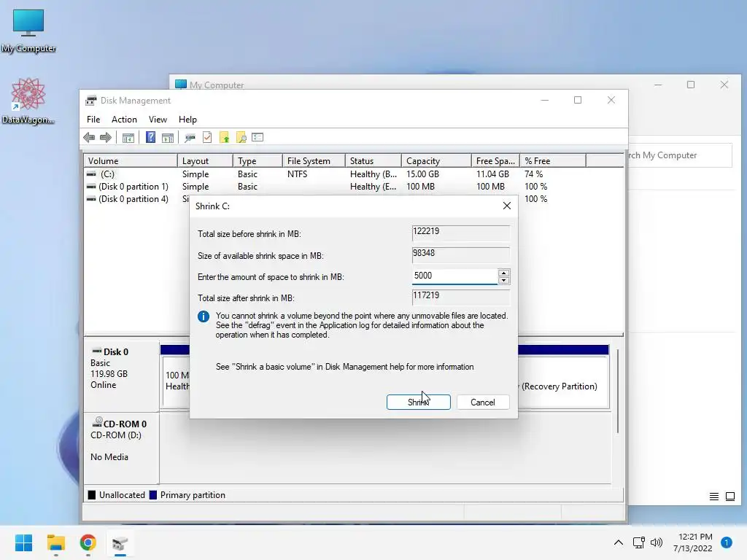Click the folder with magnifier toolbar icon
747x560 pixels.
point(241,138)
